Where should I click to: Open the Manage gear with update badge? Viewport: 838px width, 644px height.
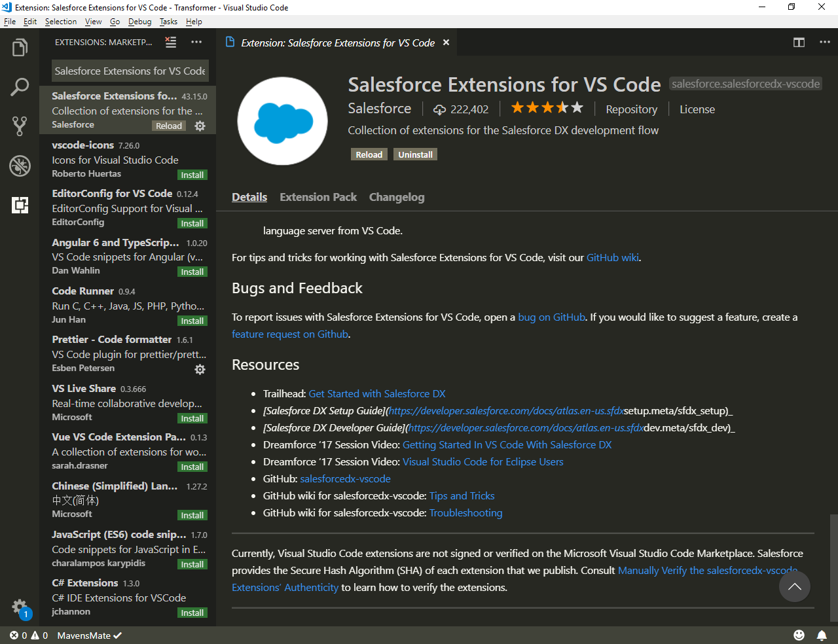click(x=20, y=608)
